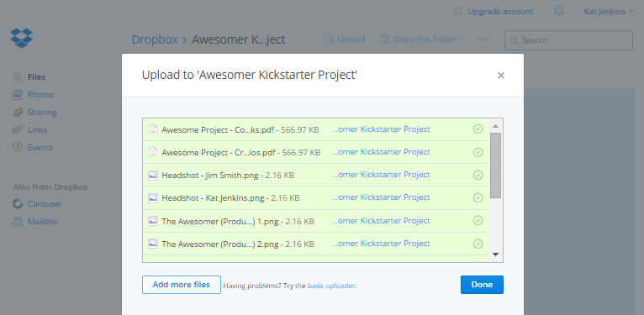Click the Upgrade account link
Screen dimensions: 644x315
(500, 12)
